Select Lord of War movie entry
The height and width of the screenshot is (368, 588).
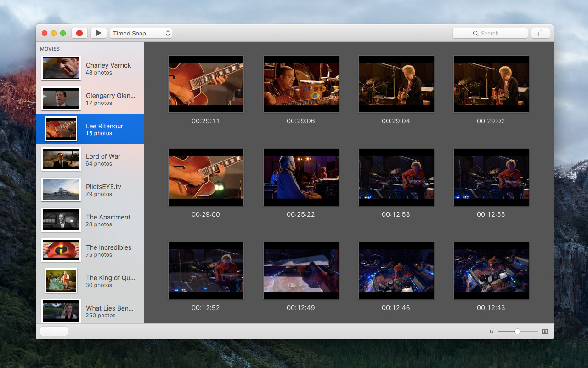90,160
